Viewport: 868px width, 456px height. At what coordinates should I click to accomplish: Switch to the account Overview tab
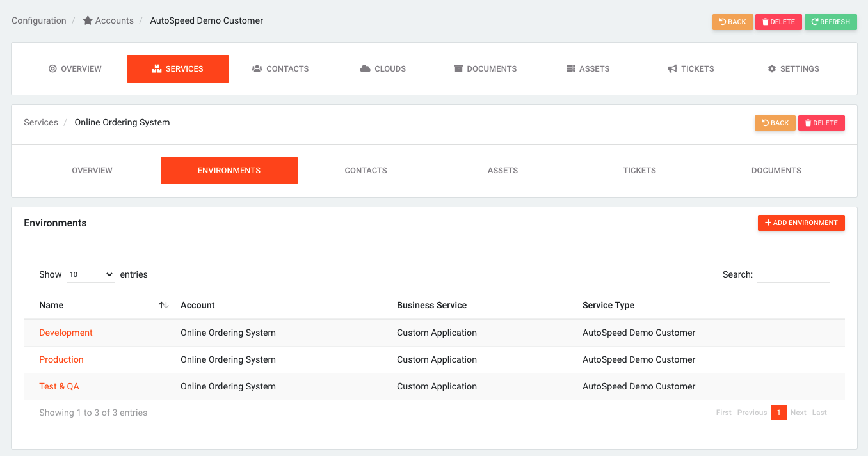pos(76,68)
